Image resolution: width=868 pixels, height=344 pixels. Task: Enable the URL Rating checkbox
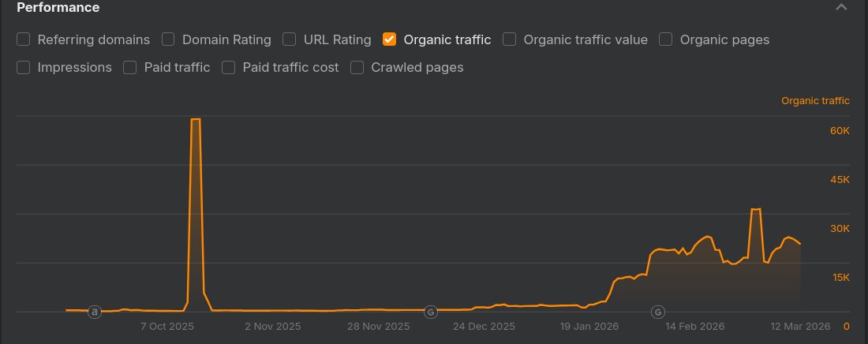(289, 39)
